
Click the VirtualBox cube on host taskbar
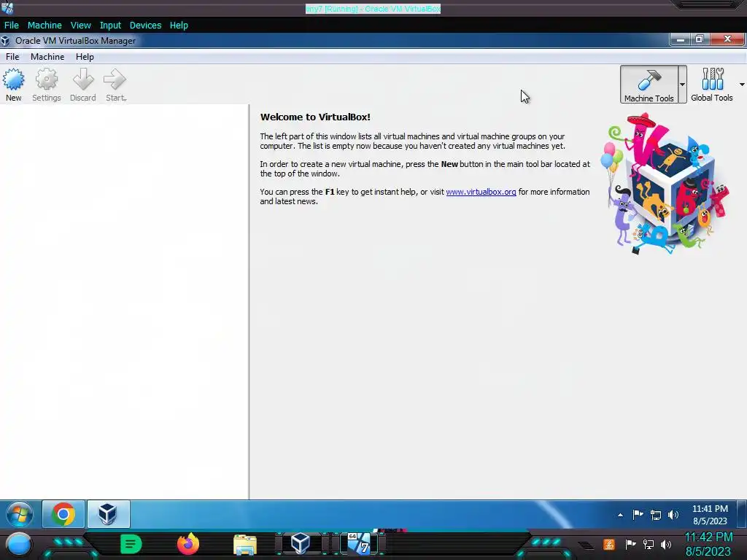pyautogui.click(x=301, y=544)
